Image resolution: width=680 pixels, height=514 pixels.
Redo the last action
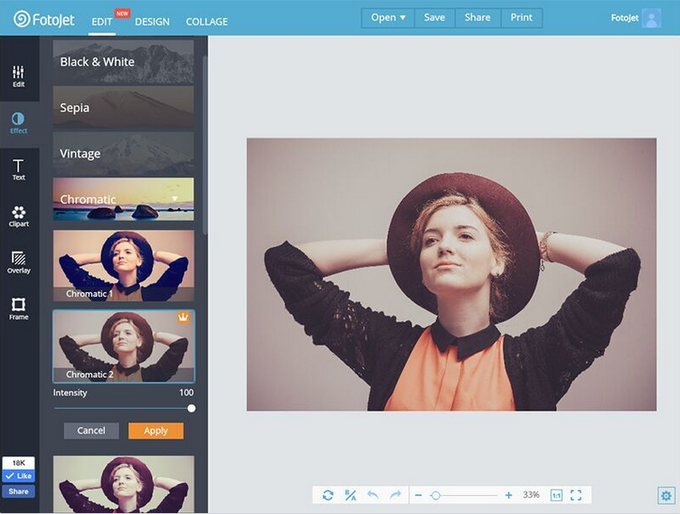click(x=395, y=495)
